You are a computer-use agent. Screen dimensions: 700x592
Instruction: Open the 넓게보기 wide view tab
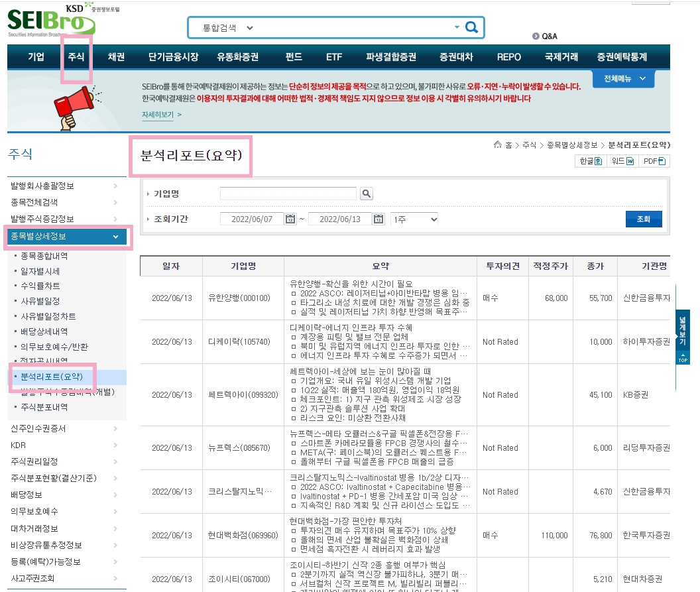pyautogui.click(x=683, y=330)
